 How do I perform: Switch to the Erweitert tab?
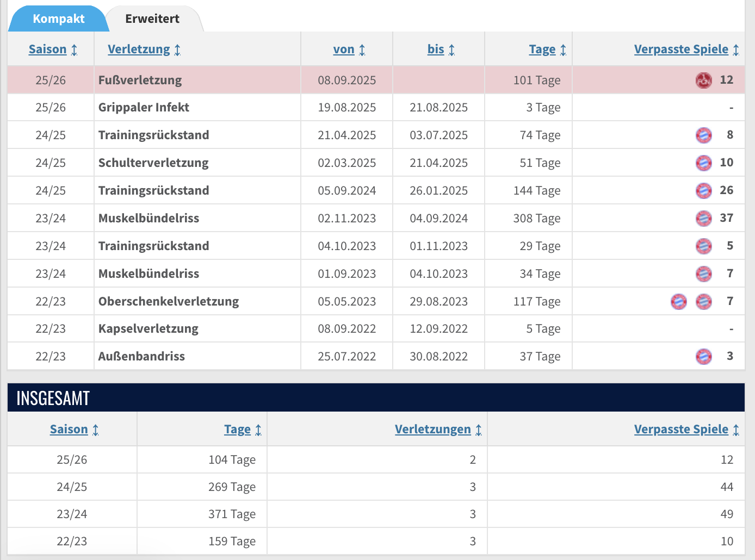[152, 19]
